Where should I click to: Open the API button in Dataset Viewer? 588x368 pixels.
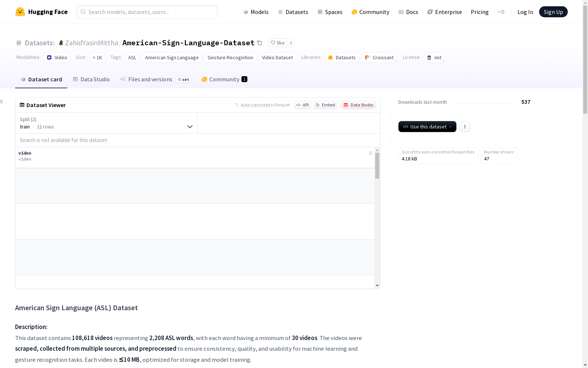(302, 105)
